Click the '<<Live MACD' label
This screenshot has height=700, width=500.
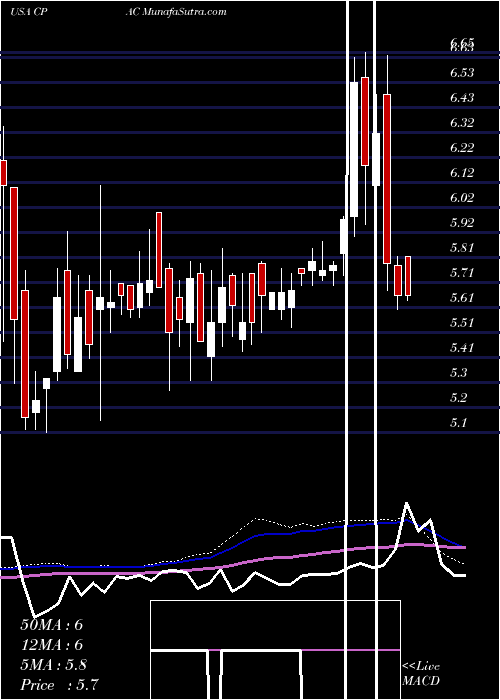(421, 674)
